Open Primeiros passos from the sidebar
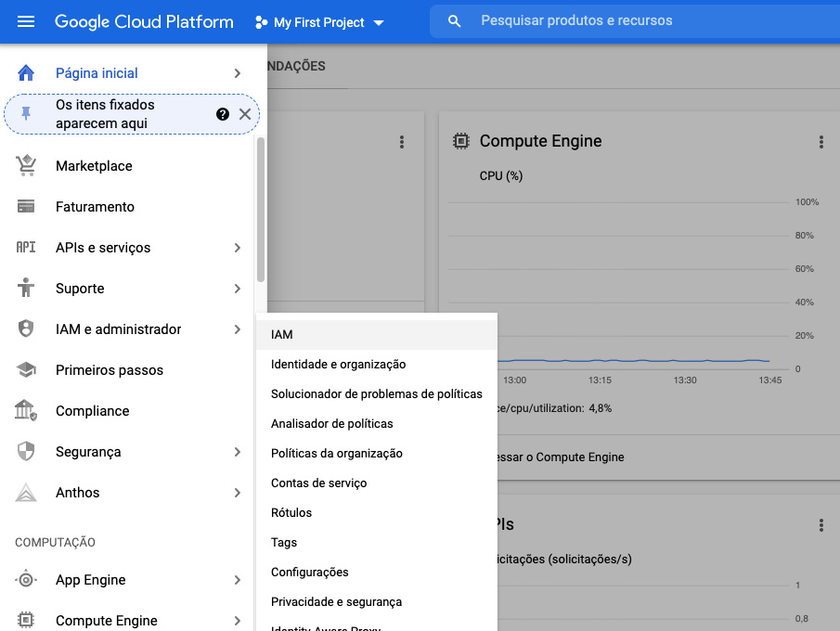This screenshot has height=631, width=840. pyautogui.click(x=110, y=370)
